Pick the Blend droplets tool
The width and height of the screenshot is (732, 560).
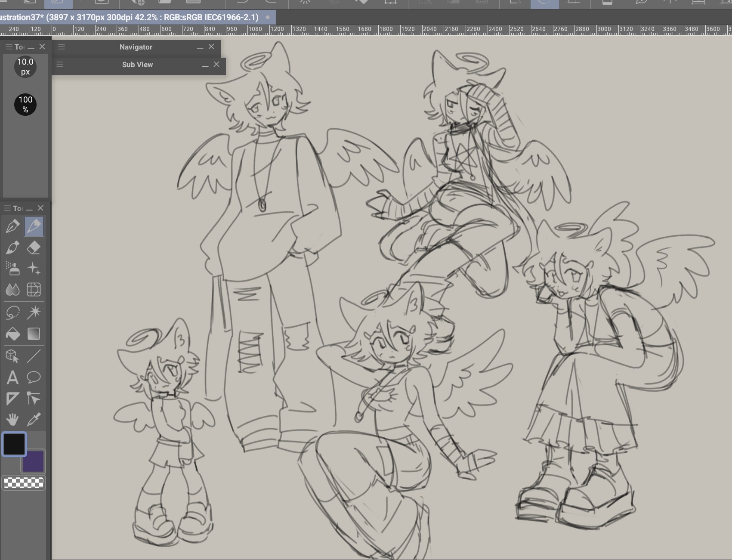12,289
